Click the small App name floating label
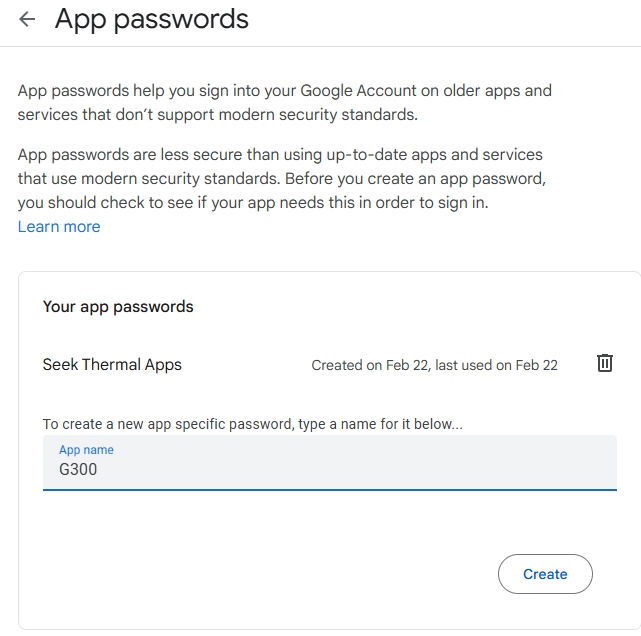 click(86, 450)
